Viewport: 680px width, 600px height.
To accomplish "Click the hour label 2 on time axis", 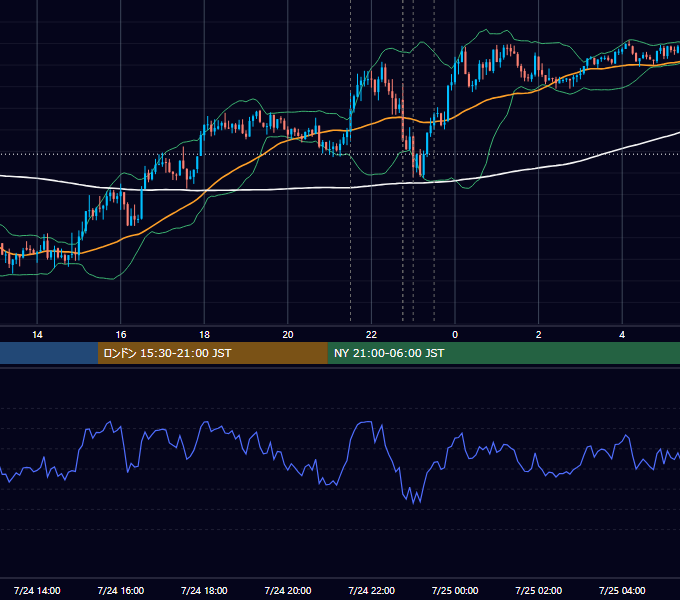I will pyautogui.click(x=539, y=335).
